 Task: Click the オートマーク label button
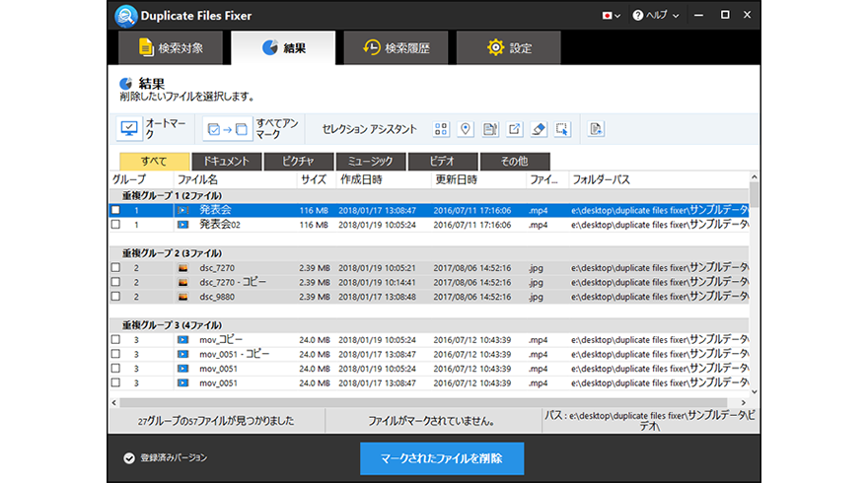[165, 129]
